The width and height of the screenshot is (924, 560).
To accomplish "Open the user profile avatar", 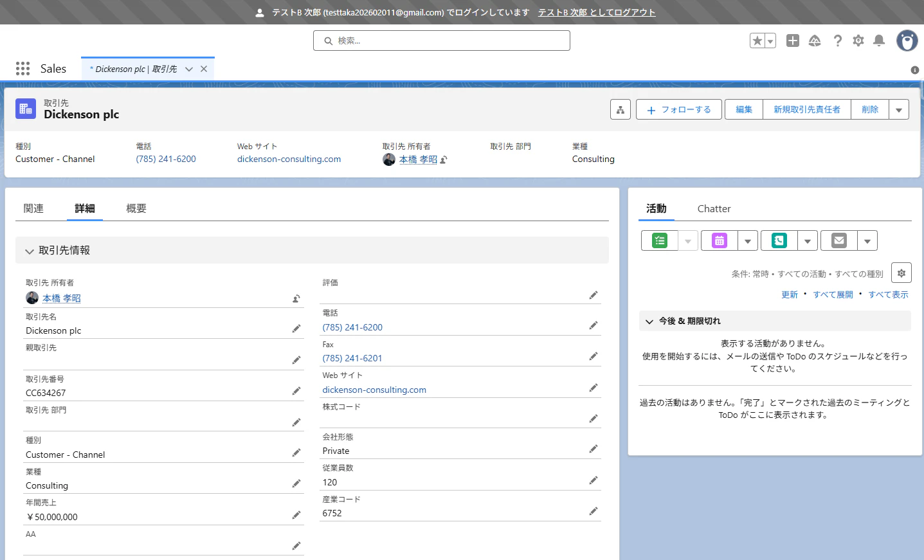I will 907,41.
